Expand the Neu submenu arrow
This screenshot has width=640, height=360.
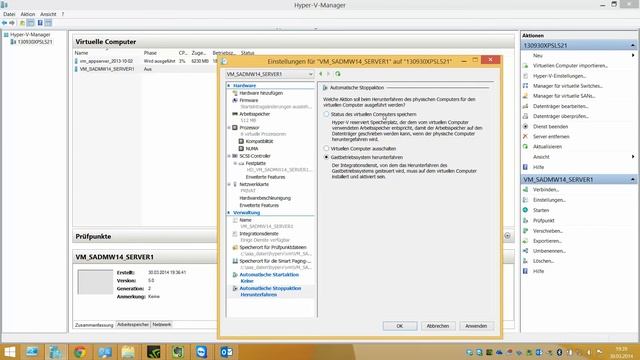click(633, 56)
